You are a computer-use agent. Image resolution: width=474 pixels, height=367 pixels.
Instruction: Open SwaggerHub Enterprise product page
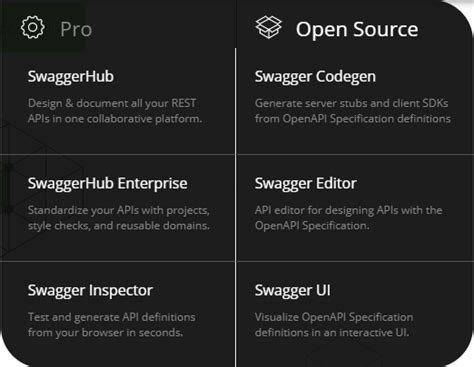(x=107, y=183)
